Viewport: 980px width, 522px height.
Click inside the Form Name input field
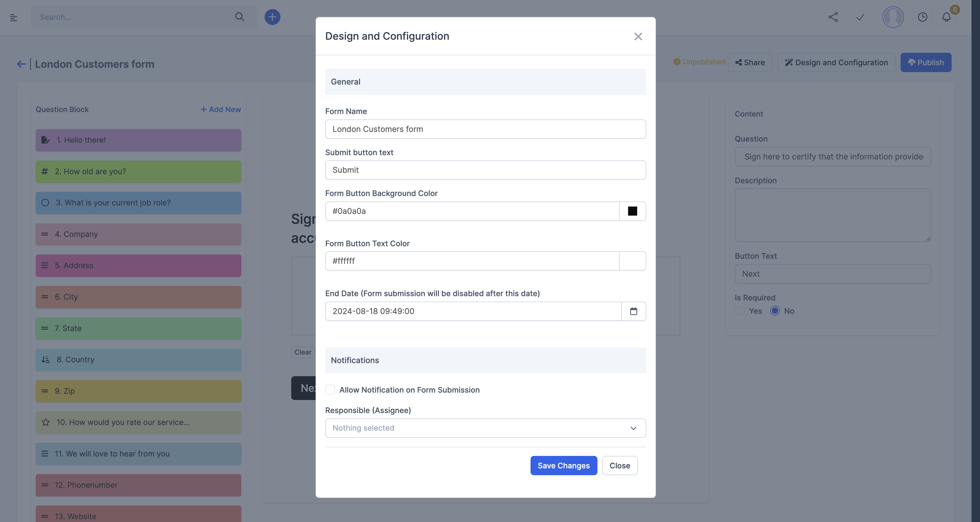[485, 129]
